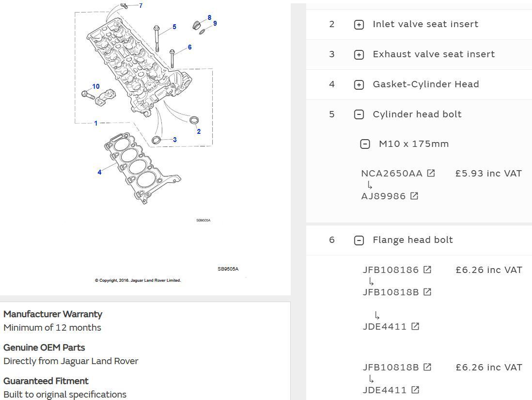Collapse Flange head bolt section
The width and height of the screenshot is (532, 400).
[x=359, y=240]
